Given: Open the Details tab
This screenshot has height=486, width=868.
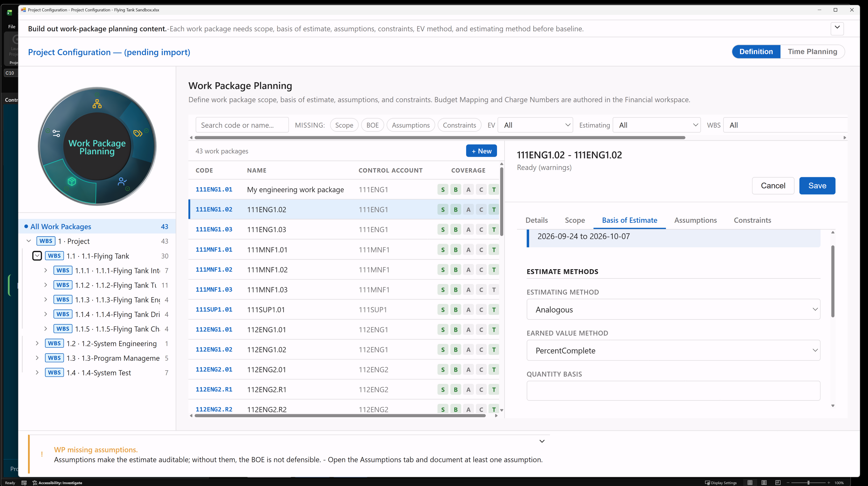Looking at the screenshot, I should point(537,220).
